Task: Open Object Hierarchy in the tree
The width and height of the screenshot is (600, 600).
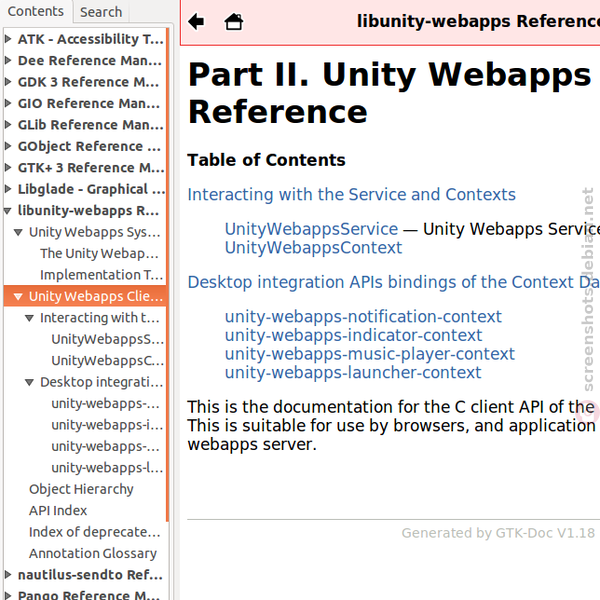Action: coord(81,489)
